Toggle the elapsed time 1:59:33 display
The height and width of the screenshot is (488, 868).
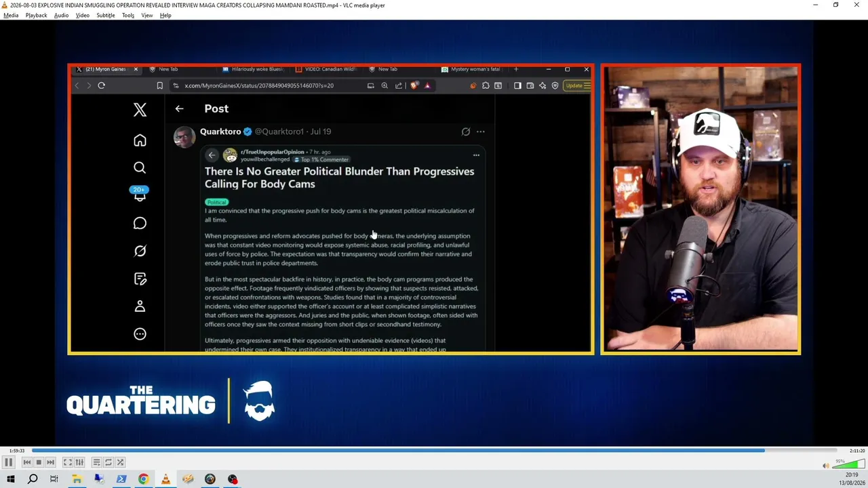pos(17,451)
